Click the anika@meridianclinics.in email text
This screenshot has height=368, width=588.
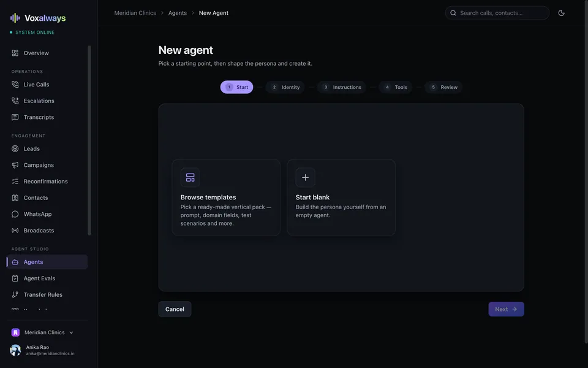[x=50, y=353]
